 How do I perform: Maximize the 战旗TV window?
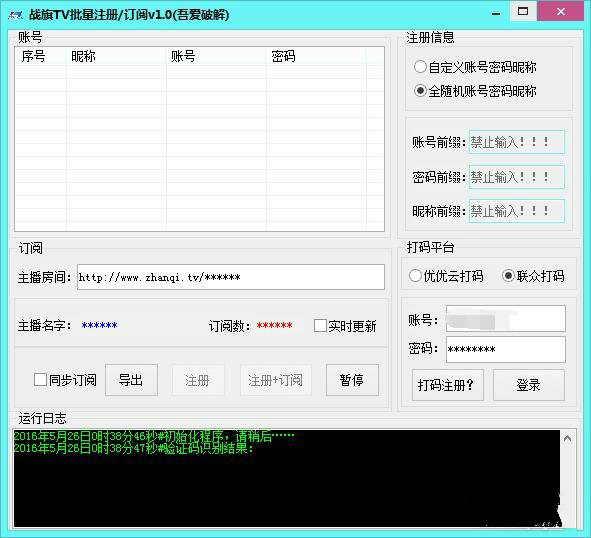[x=523, y=11]
